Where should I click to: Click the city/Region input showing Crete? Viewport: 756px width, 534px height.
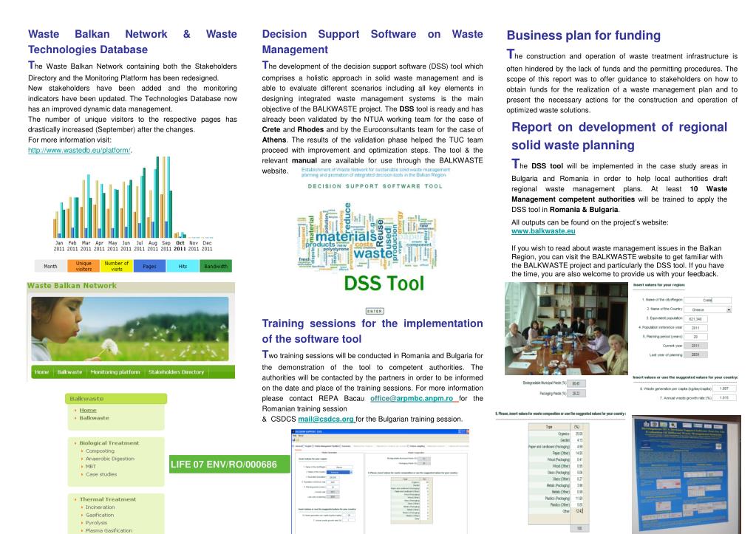coord(708,301)
